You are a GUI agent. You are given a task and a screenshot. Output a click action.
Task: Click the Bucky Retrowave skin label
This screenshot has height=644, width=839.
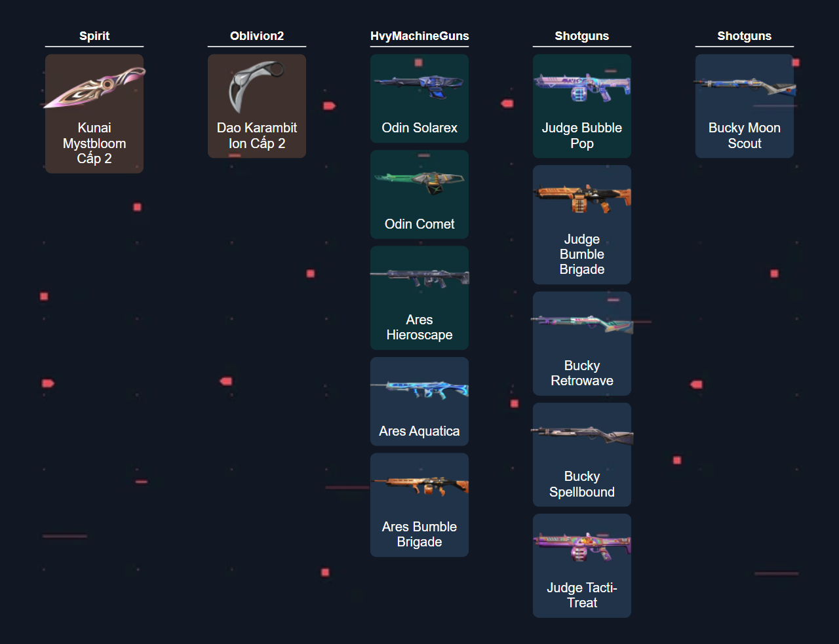pos(582,373)
